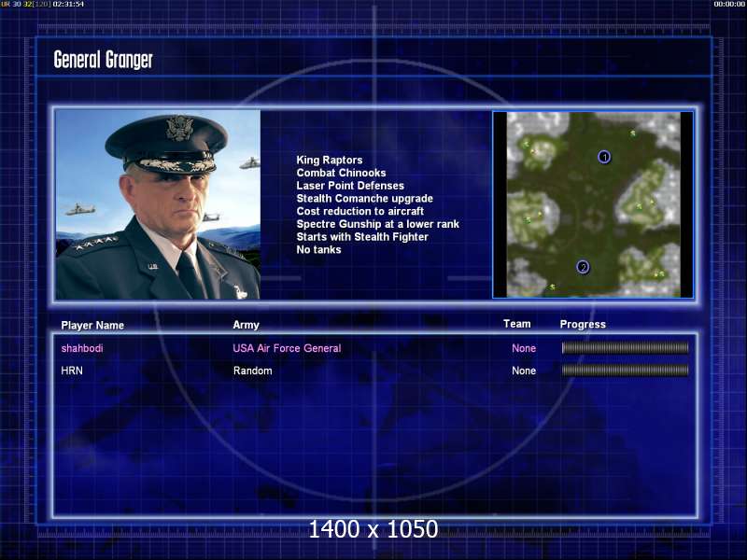Click the 02:31:54 clock readout
The height and width of the screenshot is (560, 747).
[68, 4]
